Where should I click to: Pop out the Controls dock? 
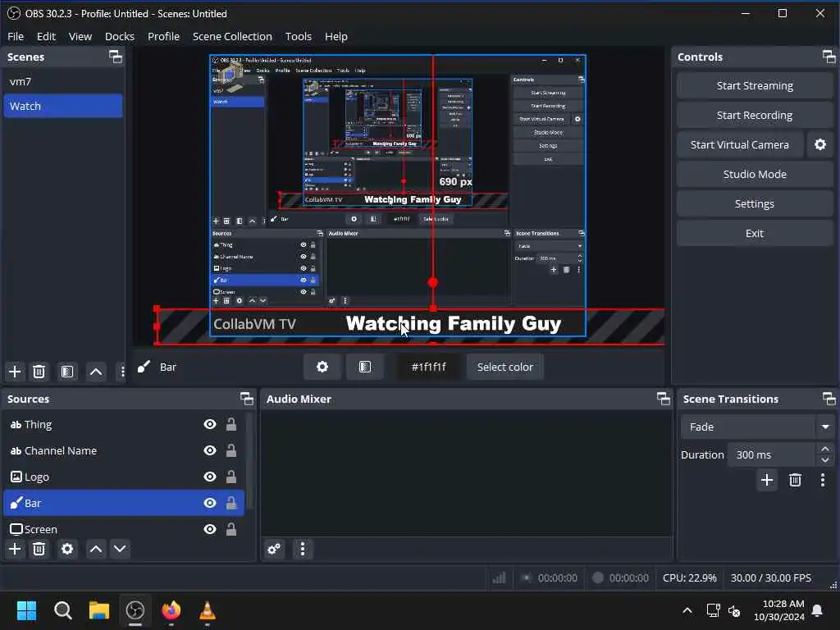[829, 57]
